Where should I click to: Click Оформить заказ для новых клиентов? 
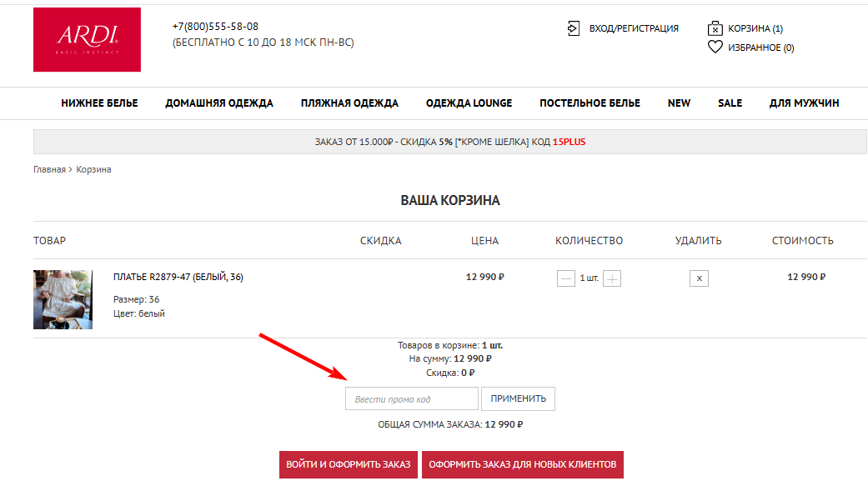click(522, 464)
